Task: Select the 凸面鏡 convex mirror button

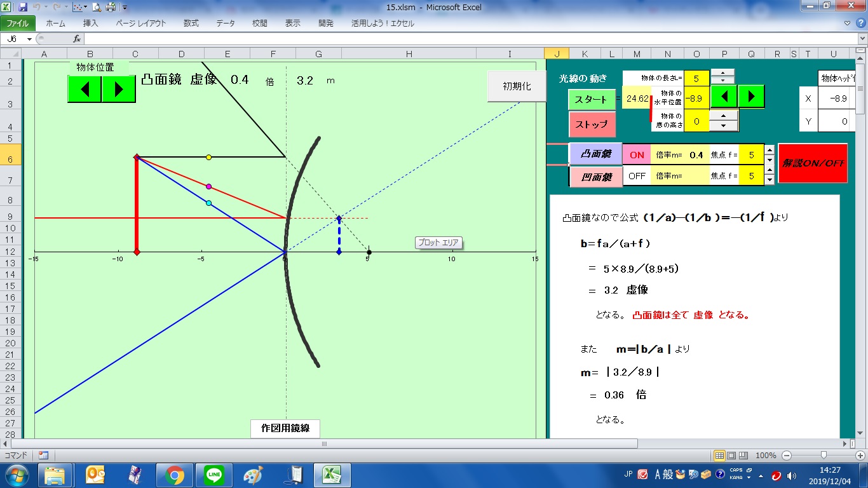Action: (595, 154)
